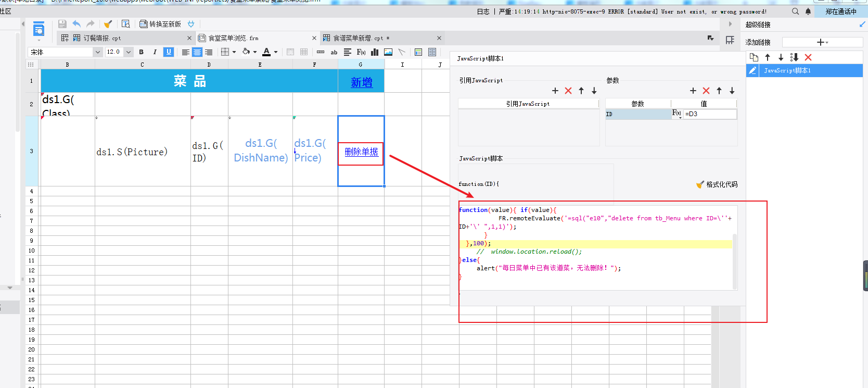Close the 食谱菜单新增.cpt tab
868x388 pixels.
click(439, 38)
